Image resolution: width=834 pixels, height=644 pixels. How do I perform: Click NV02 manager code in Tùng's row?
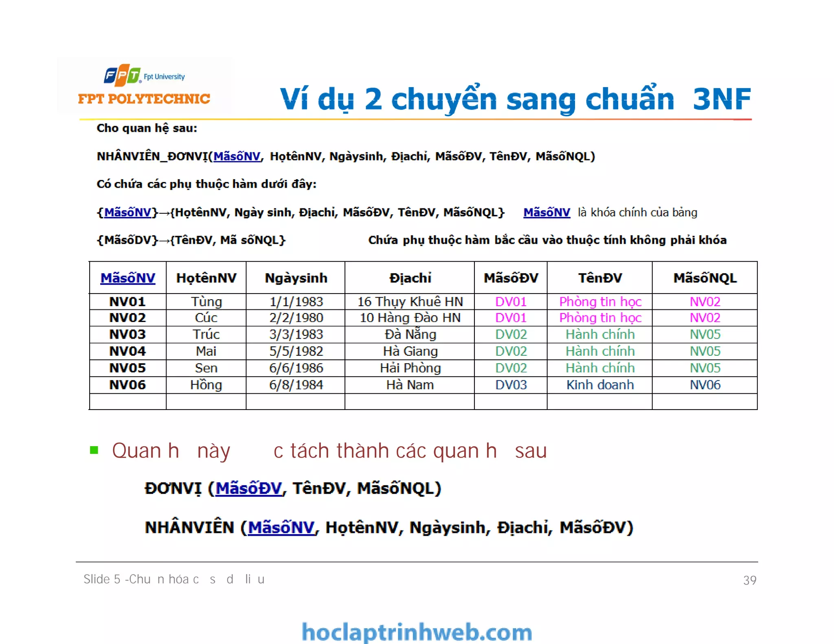705,302
